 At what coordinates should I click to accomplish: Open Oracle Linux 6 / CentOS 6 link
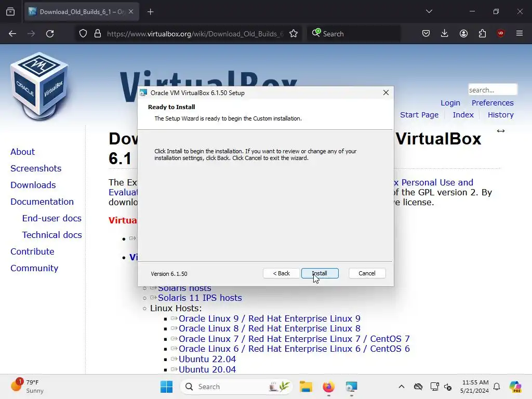[x=294, y=349]
